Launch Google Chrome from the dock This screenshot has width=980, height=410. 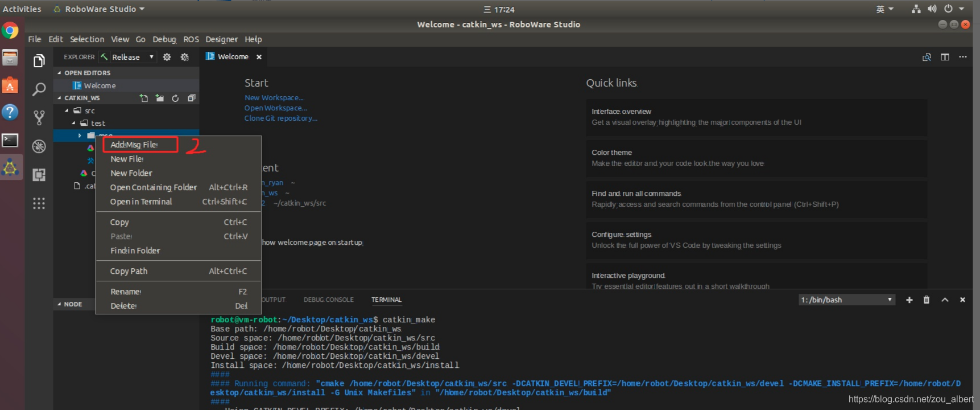(10, 30)
